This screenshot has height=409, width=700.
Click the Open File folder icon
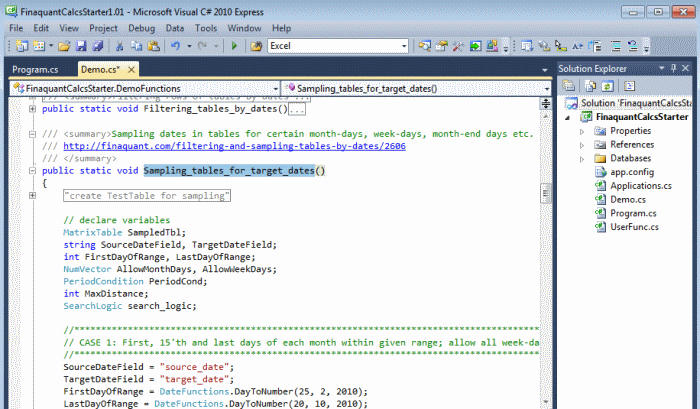pos(64,46)
